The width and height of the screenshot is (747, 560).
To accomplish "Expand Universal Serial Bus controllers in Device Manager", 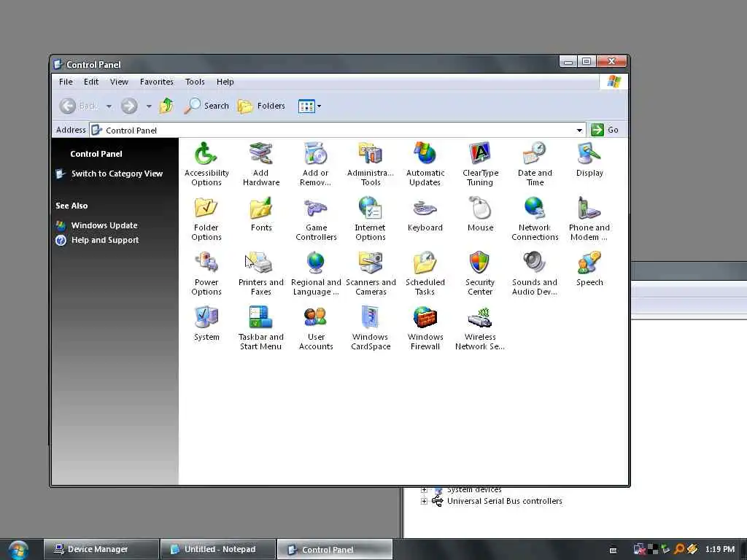I will pos(424,501).
